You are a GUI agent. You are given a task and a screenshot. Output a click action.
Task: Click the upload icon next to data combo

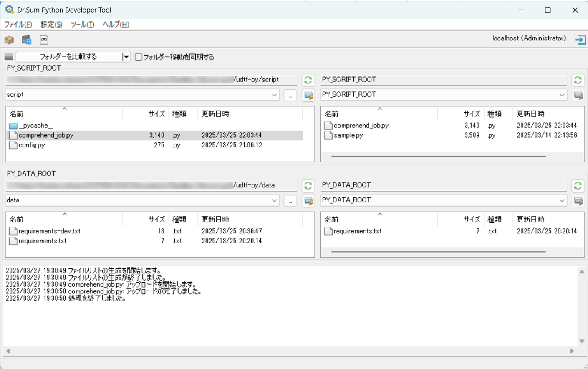308,201
